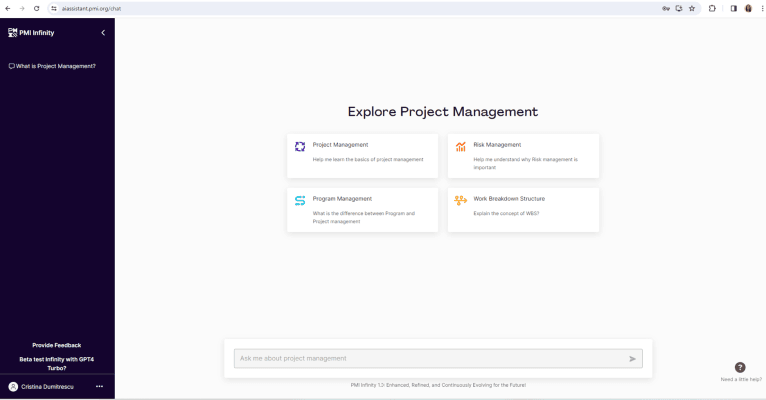Open Chrome's three-dot menu

point(760,8)
